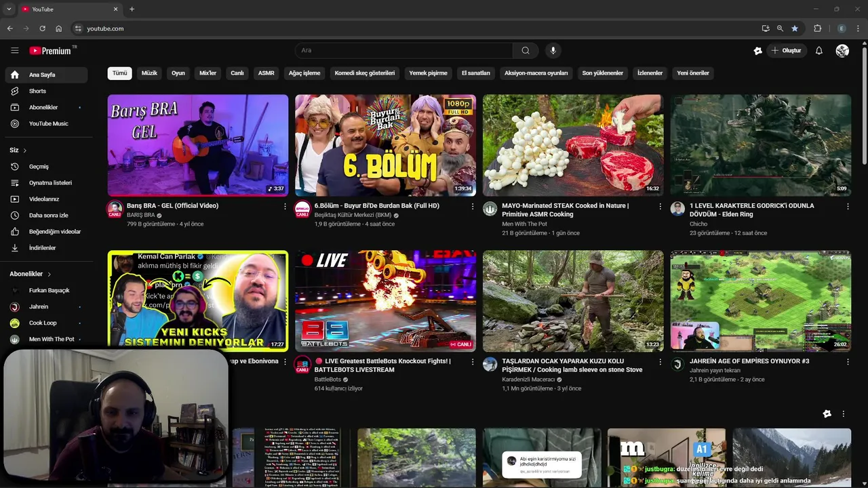Image resolution: width=868 pixels, height=488 pixels.
Task: Play Barış BRA - GEL thumbnail
Action: (198, 145)
